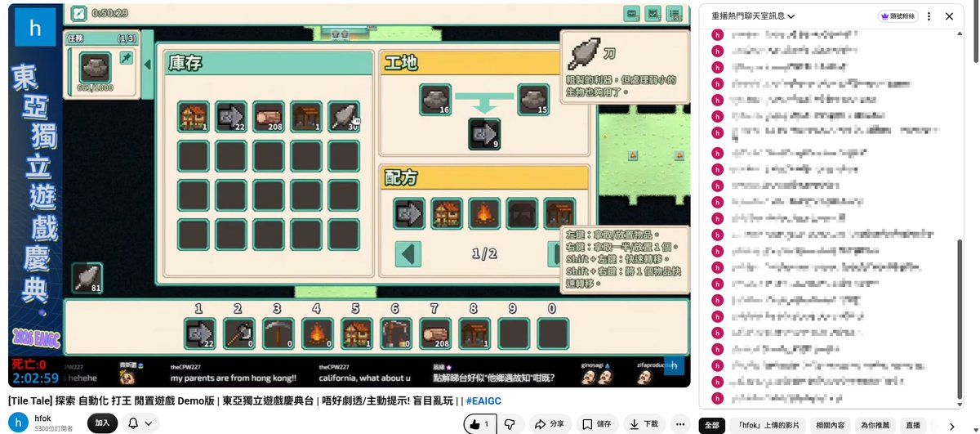Select the wood log in hotbar slot 7
Image resolution: width=980 pixels, height=434 pixels.
tap(434, 333)
